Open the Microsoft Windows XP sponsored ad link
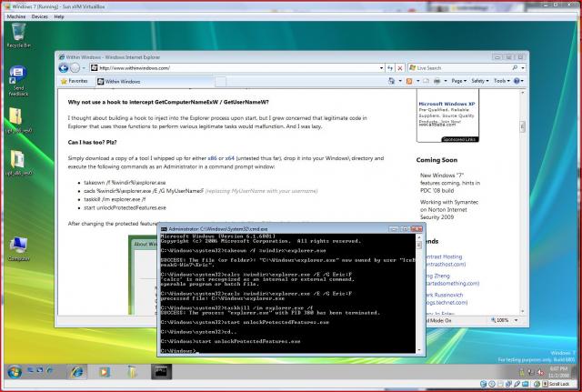 447,104
